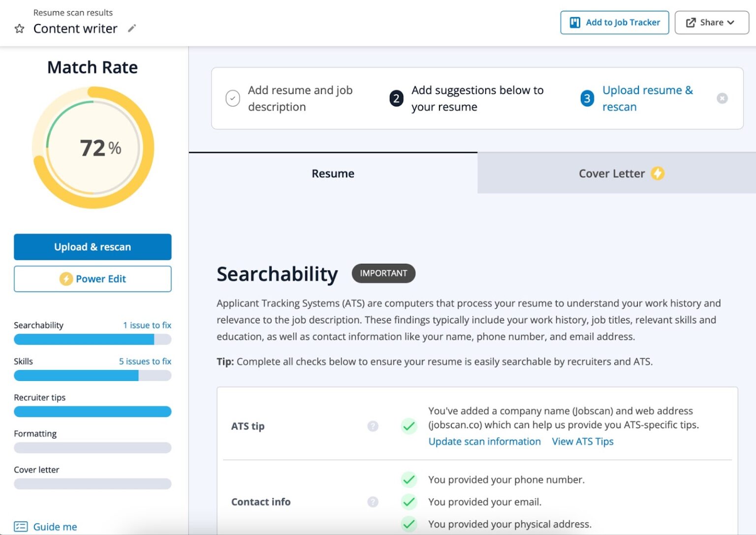The image size is (756, 535).
Task: Click the pencil edit icon next to title
Action: (131, 29)
